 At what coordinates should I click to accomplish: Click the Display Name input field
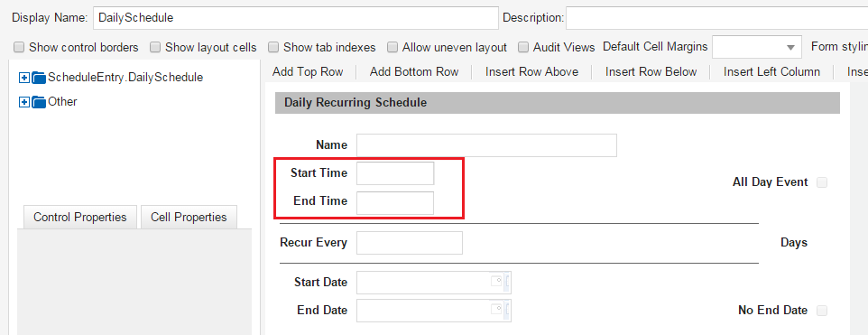(296, 18)
